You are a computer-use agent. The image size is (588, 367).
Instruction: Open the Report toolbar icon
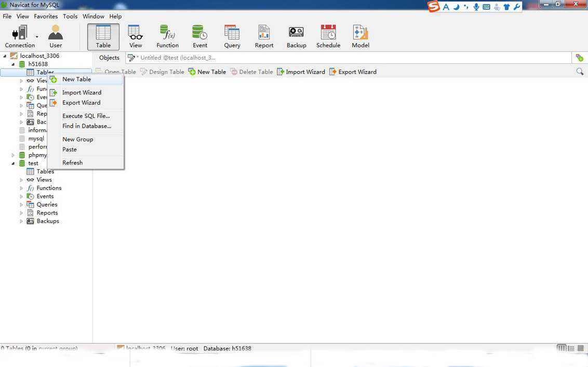point(264,36)
